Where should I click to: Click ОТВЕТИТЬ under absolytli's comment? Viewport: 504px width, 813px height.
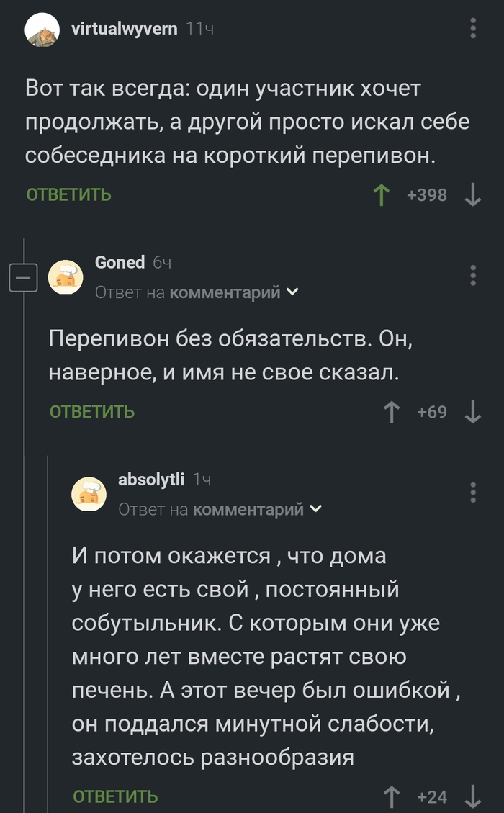click(115, 796)
